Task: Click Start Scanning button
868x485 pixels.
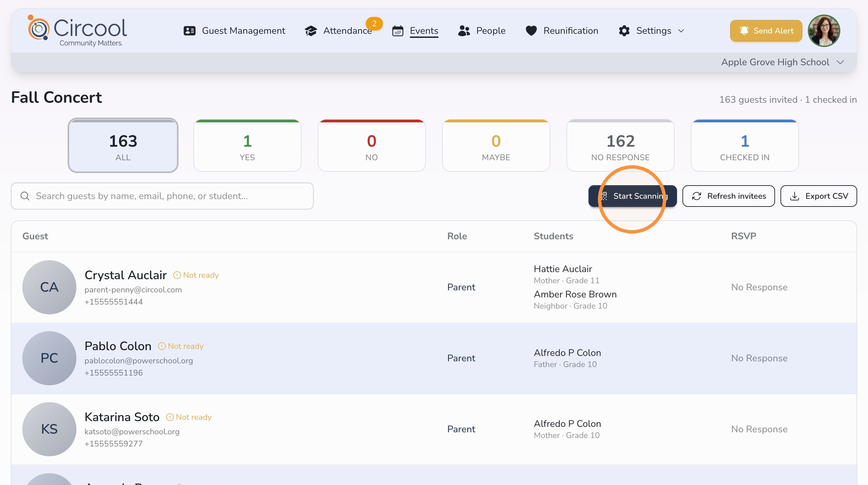Action: pyautogui.click(x=633, y=196)
